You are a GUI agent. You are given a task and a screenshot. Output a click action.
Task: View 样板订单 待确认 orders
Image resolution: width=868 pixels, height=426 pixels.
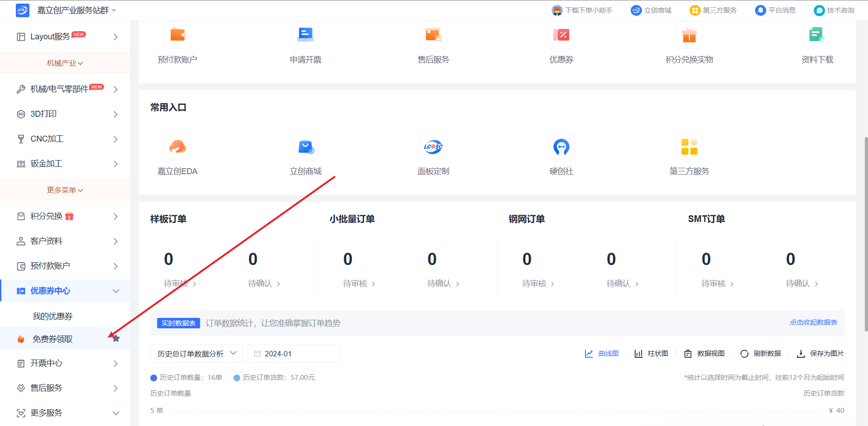tap(264, 284)
